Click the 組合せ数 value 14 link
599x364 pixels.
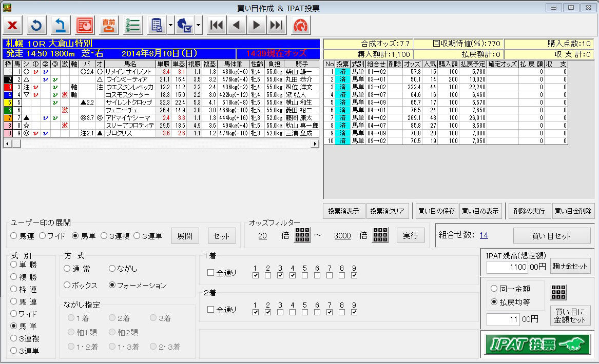tap(484, 235)
